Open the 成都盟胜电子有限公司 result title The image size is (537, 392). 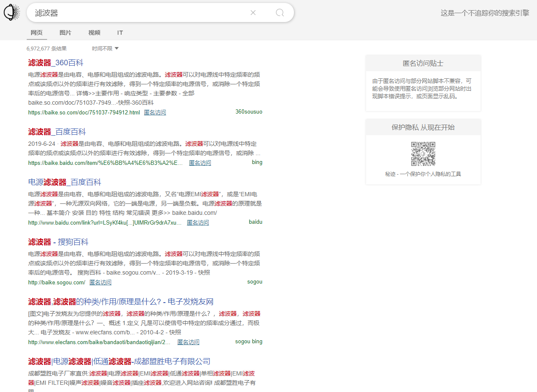click(119, 361)
